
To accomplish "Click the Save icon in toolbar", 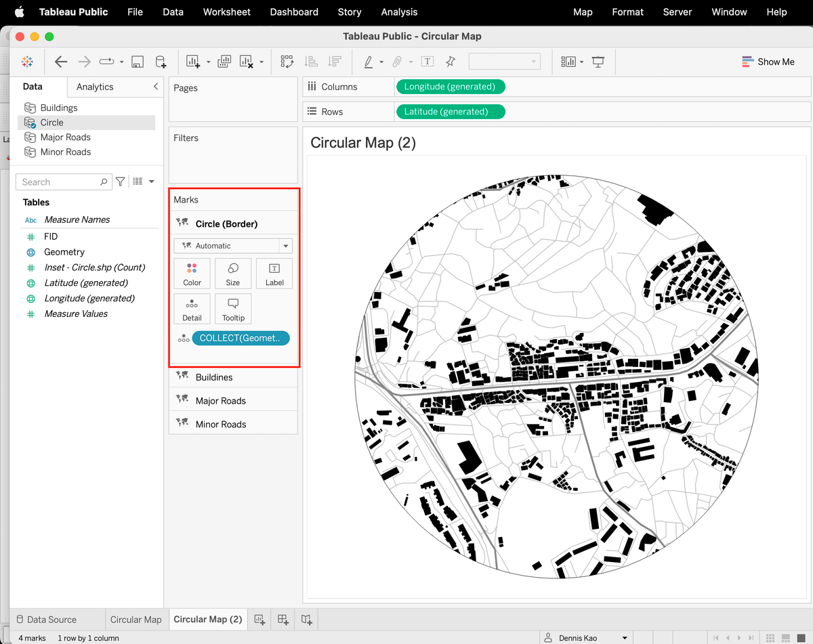I will (x=137, y=62).
